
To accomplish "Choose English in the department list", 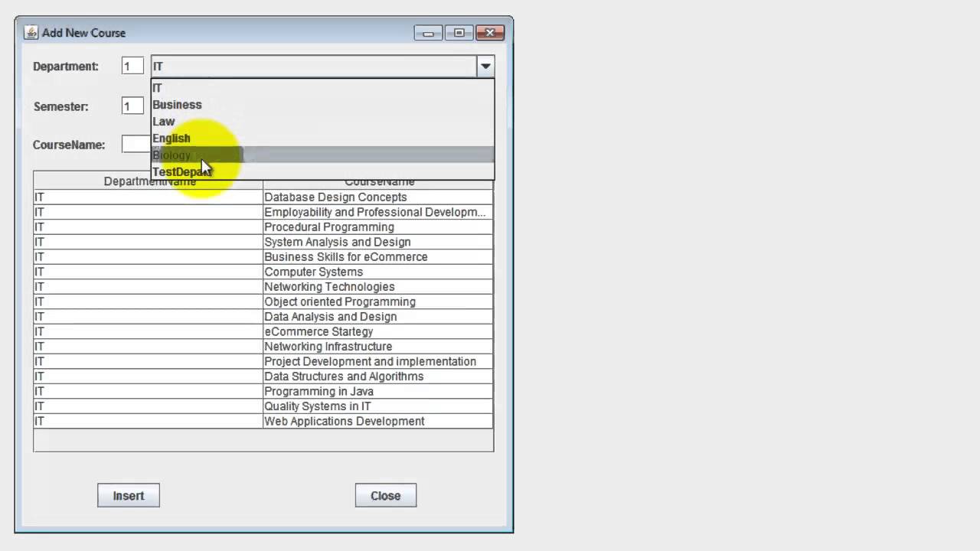I will [x=322, y=139].
